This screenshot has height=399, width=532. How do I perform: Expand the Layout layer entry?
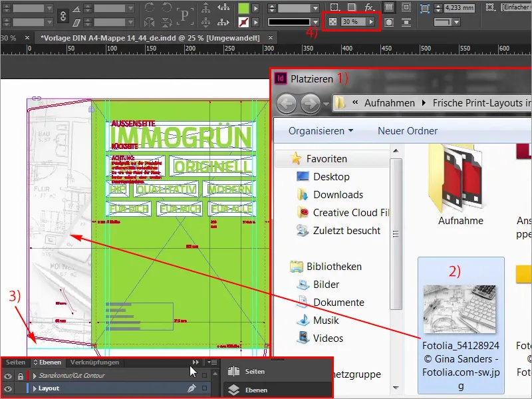[34, 388]
